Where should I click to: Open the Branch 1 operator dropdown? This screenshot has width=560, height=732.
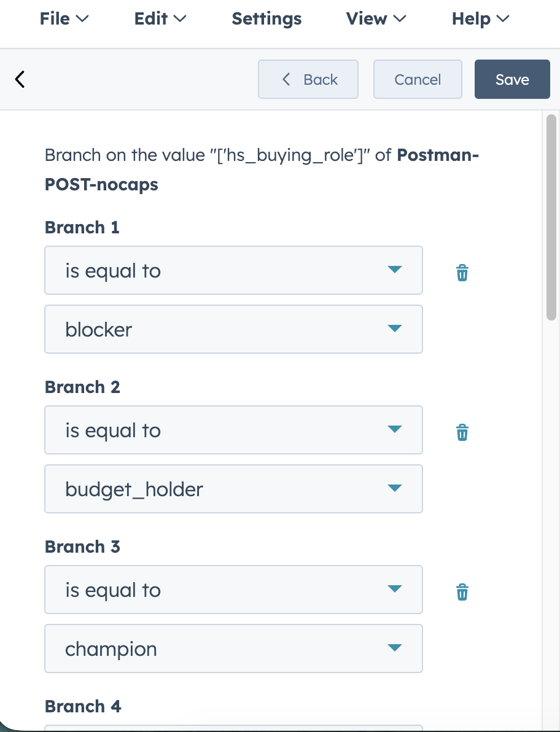[233, 270]
